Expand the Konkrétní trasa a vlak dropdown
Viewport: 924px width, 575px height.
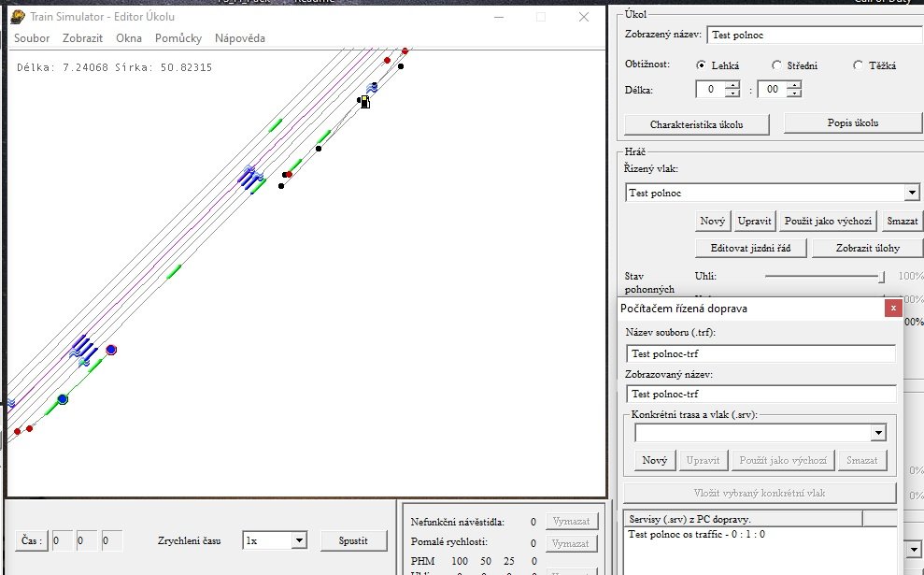877,433
